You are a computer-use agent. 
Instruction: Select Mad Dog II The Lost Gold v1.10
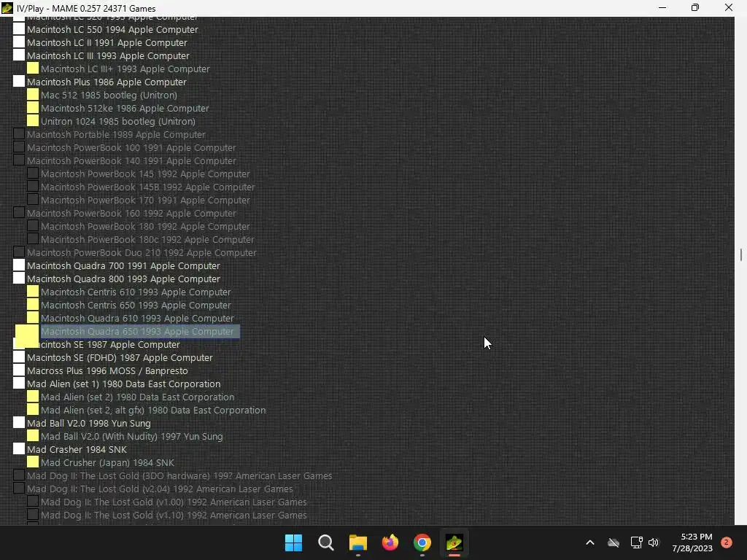coord(174,516)
